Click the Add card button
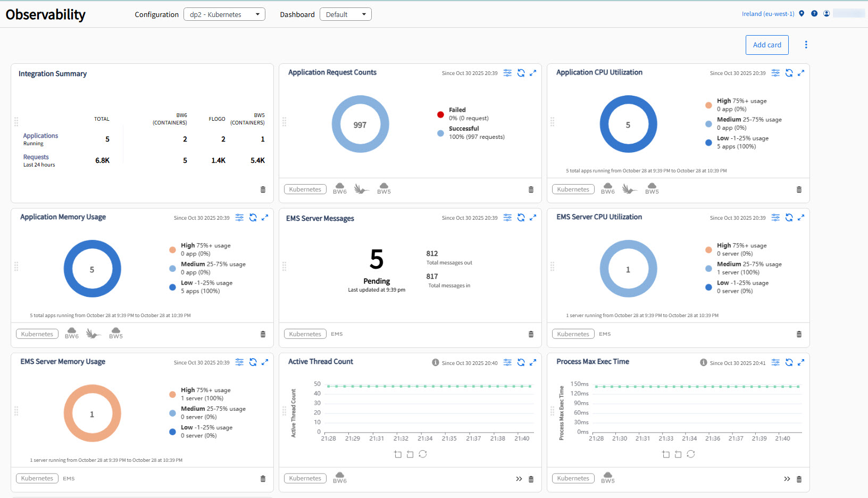Viewport: 868px width, 498px height. click(x=767, y=45)
